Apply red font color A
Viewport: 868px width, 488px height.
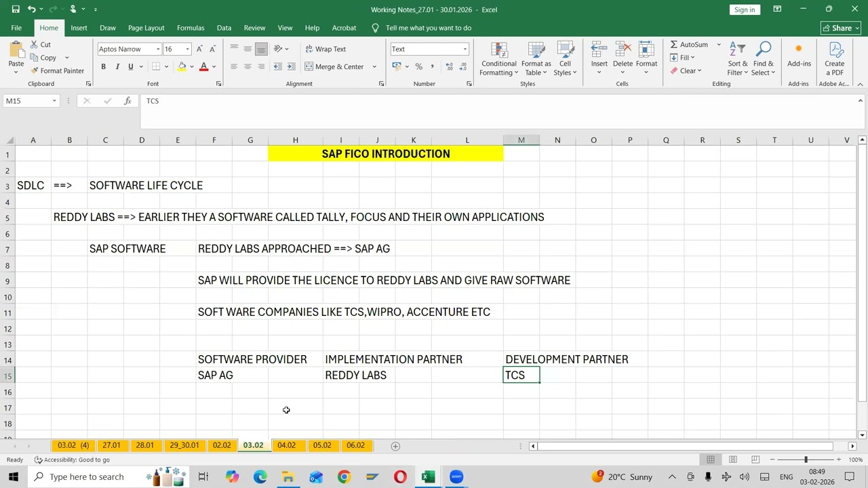click(x=203, y=66)
